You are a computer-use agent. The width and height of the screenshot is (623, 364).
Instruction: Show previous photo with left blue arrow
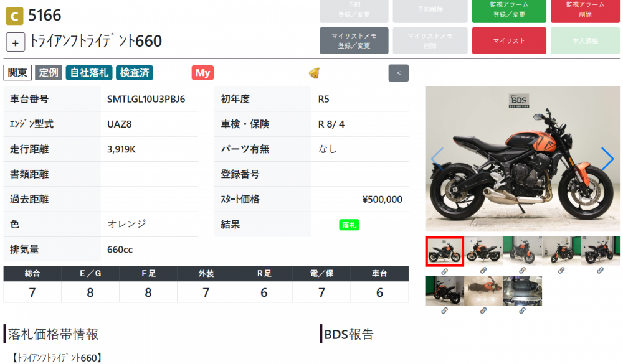437,159
